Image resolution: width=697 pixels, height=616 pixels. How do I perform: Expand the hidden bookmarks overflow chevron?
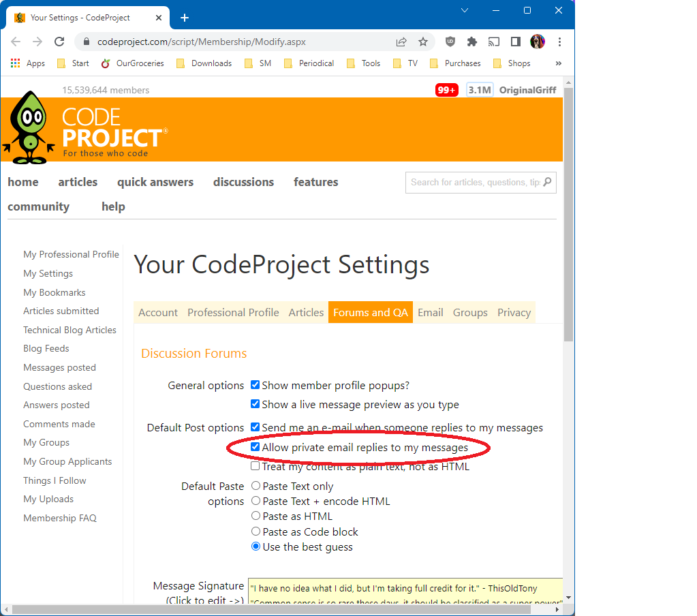point(558,63)
